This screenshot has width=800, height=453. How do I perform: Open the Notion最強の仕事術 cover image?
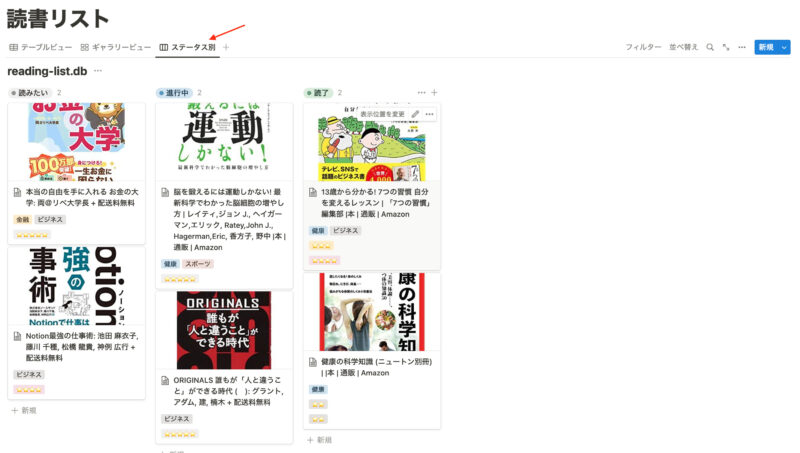tap(77, 286)
